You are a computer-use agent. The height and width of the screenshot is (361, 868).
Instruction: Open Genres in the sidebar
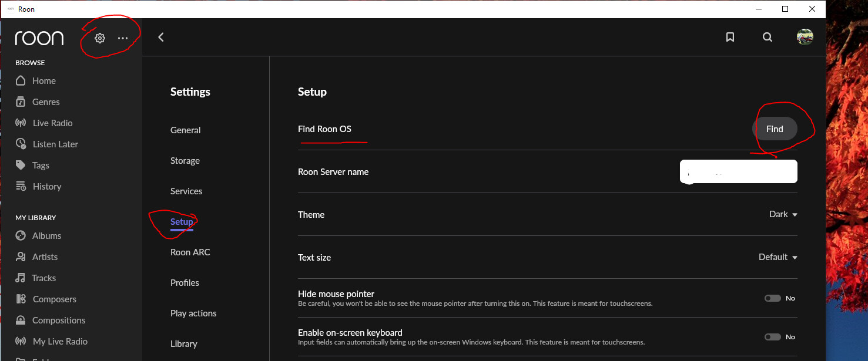[46, 102]
